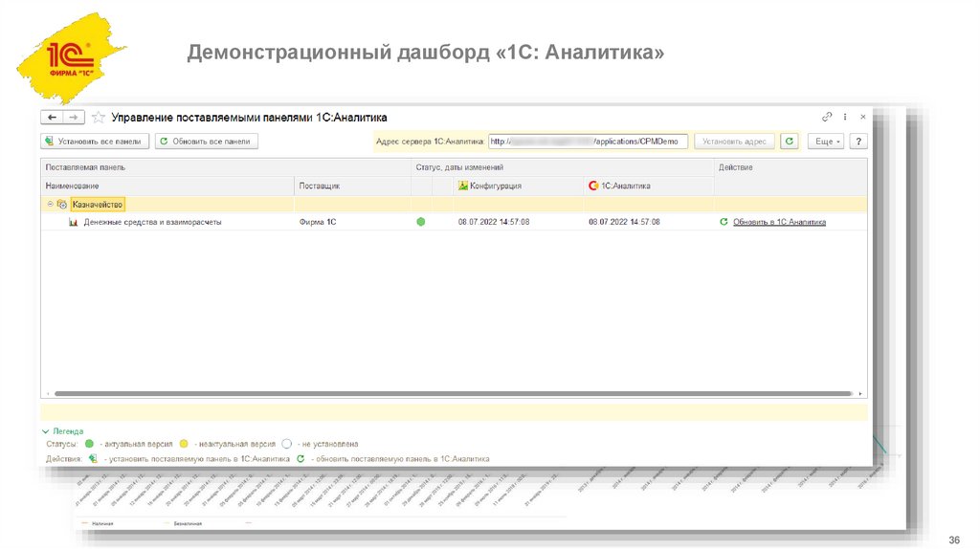Click refresh icon beside Обновить в 1С:Аналитика

pyautogui.click(x=724, y=222)
